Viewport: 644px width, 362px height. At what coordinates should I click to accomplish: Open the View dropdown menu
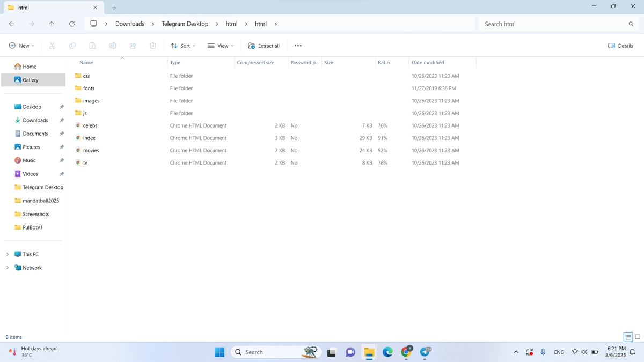pos(221,46)
